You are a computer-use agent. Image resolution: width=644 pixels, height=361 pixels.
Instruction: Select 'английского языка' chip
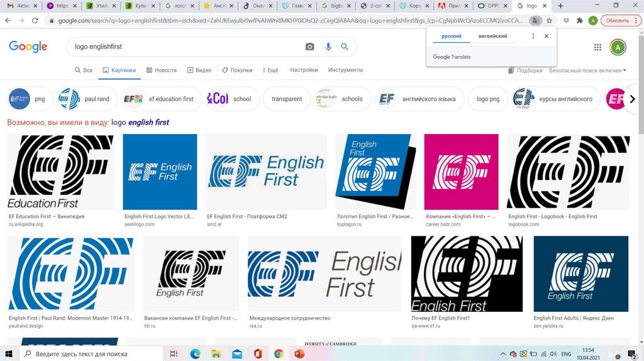point(419,99)
